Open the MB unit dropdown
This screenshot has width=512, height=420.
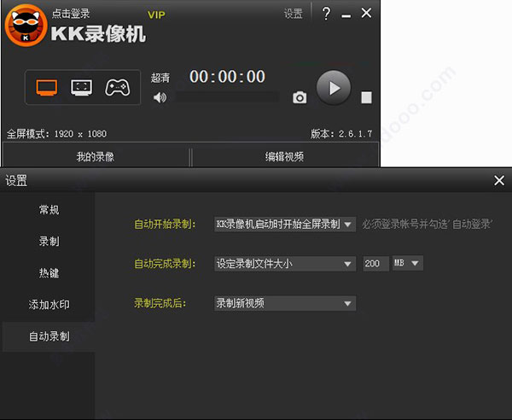tap(408, 263)
